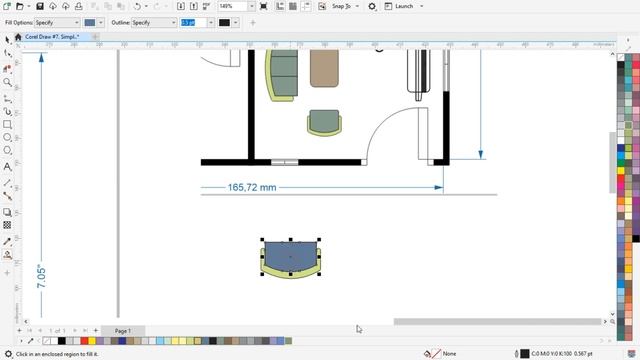Open the document palette flyout arrow
640x360 pixels.
[x=21, y=341]
